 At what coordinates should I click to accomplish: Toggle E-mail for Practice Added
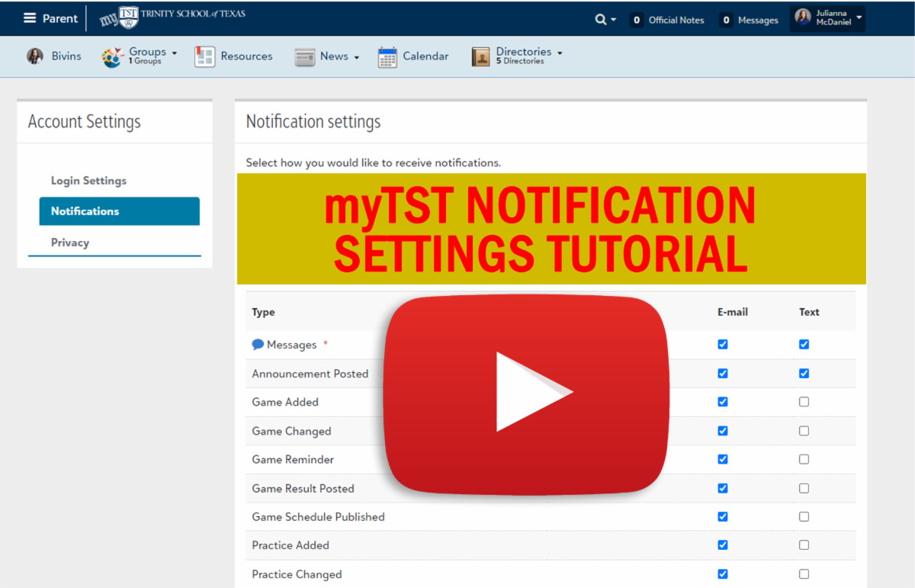pyautogui.click(x=723, y=545)
